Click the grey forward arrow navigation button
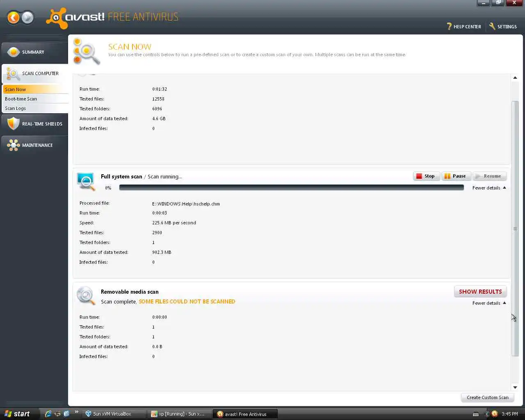Image resolution: width=525 pixels, height=420 pixels. pyautogui.click(x=27, y=17)
